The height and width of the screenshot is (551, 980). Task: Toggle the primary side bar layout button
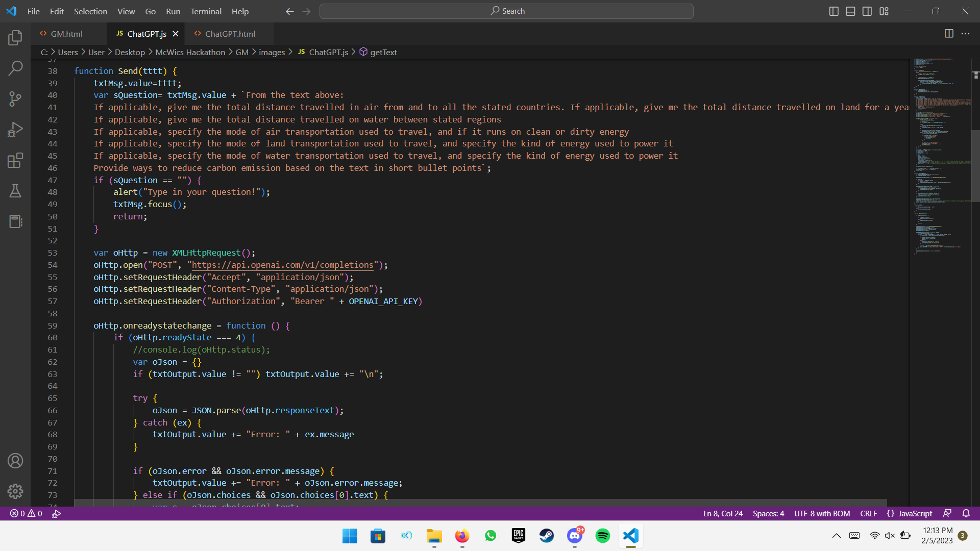(x=834, y=11)
